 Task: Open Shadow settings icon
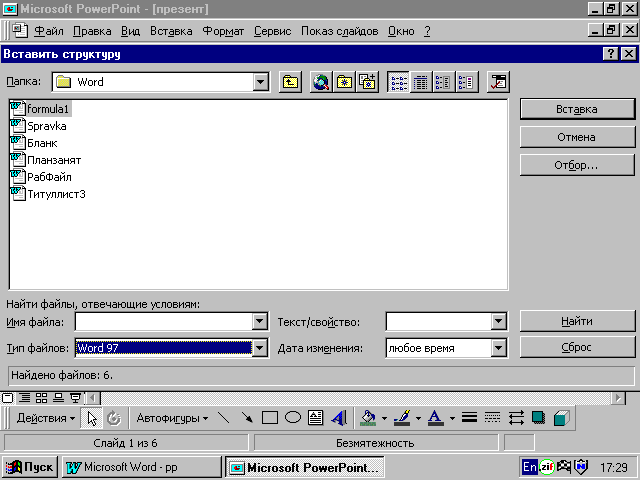(539, 418)
